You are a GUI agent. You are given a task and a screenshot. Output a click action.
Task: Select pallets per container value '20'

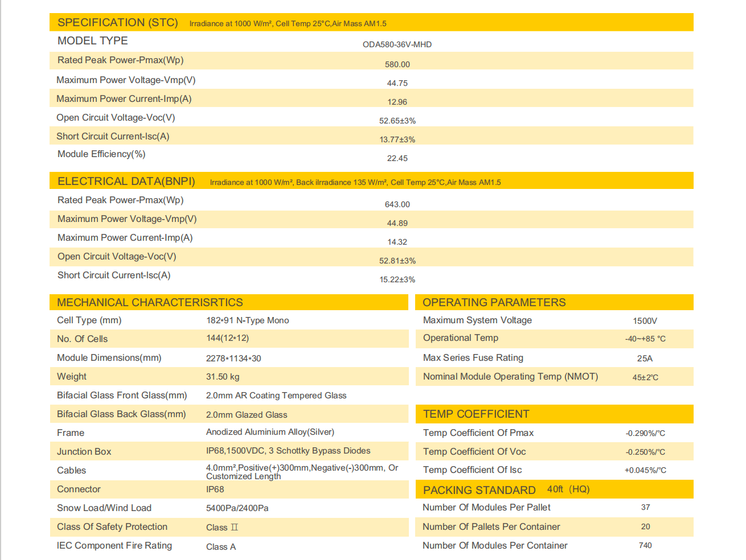645,526
